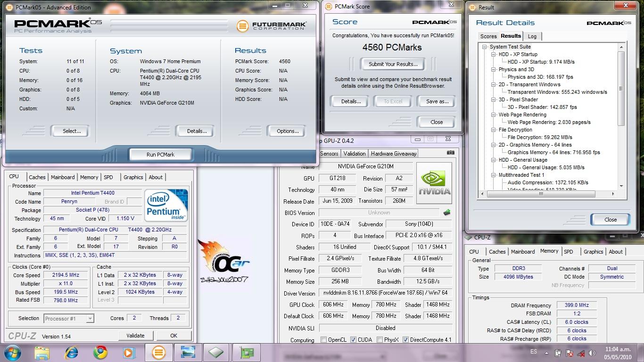Viewport: 644px width, 362px height.
Task: Click the Save as... button
Action: [437, 101]
